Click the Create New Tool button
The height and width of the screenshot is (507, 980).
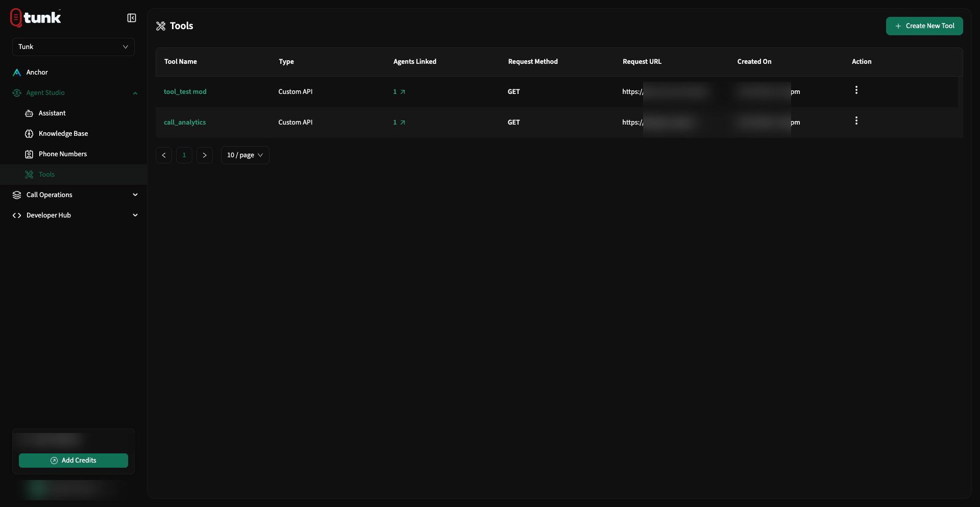924,26
